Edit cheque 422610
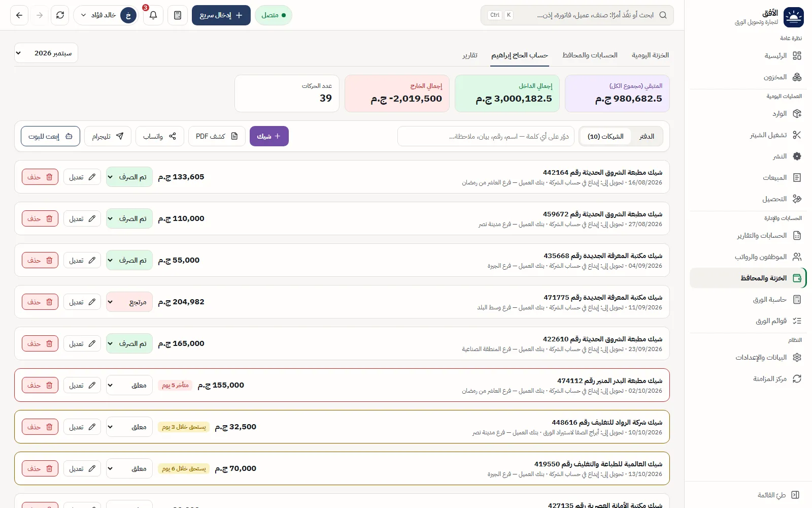812x508 pixels. pyautogui.click(x=82, y=343)
